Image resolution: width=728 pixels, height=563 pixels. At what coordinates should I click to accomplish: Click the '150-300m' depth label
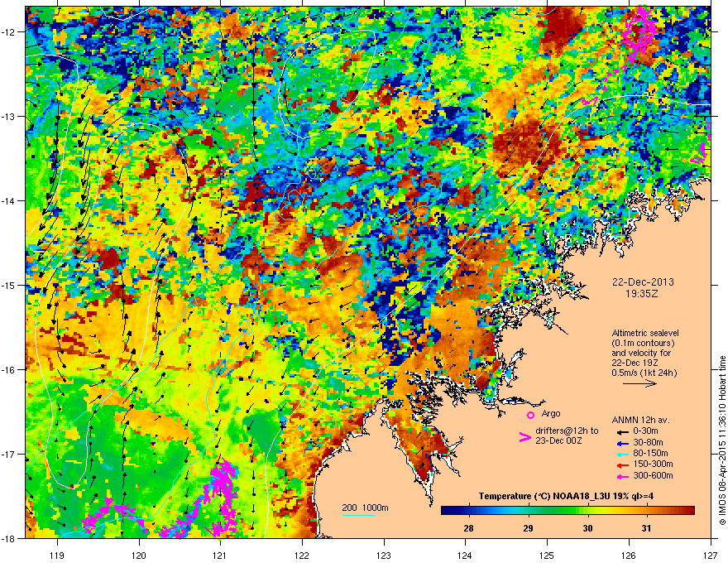[653, 464]
